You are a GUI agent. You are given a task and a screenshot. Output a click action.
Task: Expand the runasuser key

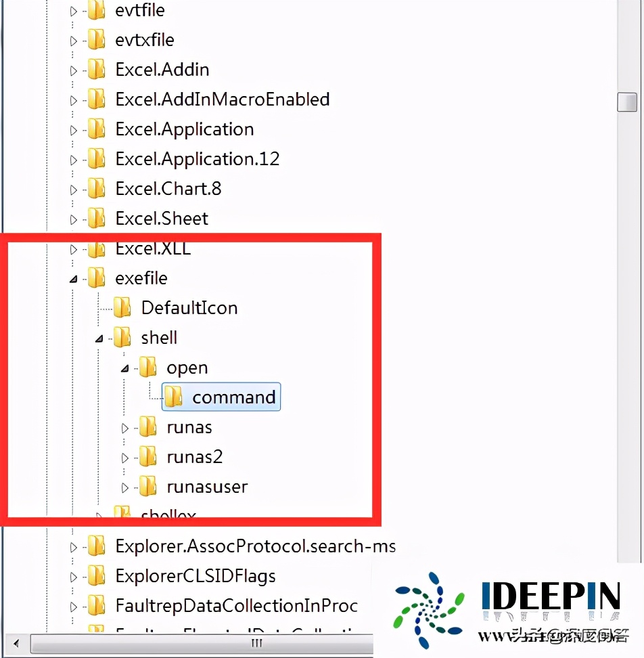(x=124, y=487)
